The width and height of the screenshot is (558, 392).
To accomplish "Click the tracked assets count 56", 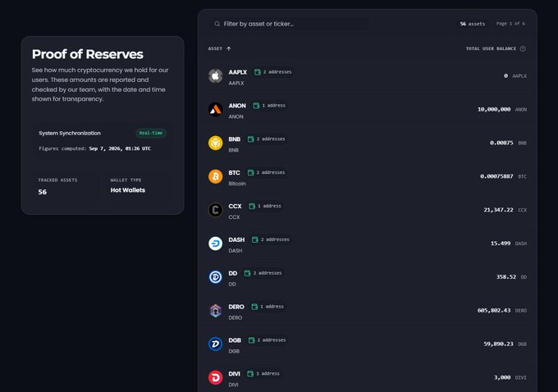I will 43,192.
